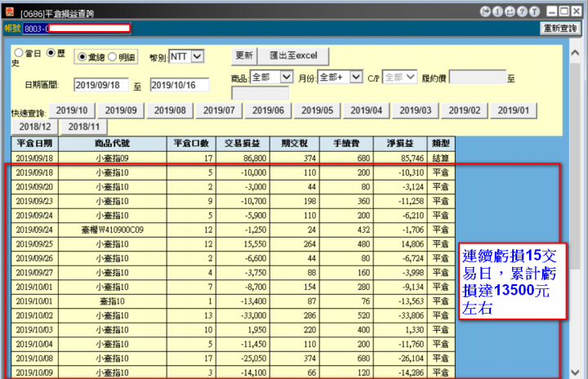Click the export arrow icon in title bar
Image resolution: width=588 pixels, height=379 pixels.
[485, 12]
